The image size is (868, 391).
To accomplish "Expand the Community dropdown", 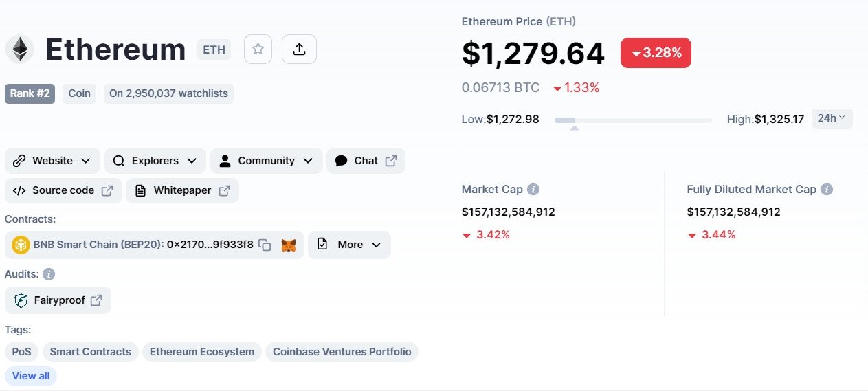I will [x=266, y=161].
